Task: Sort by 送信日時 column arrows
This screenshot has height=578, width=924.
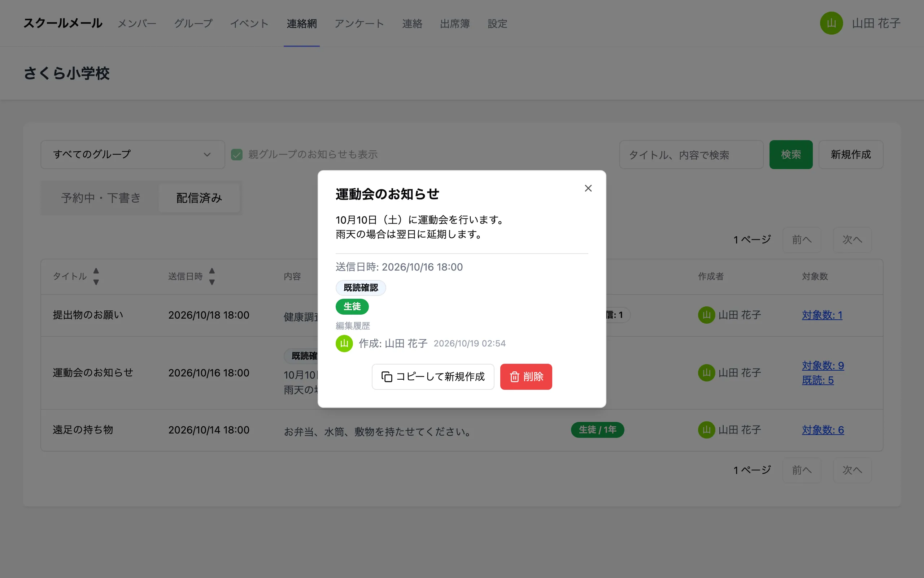Action: 212,276
